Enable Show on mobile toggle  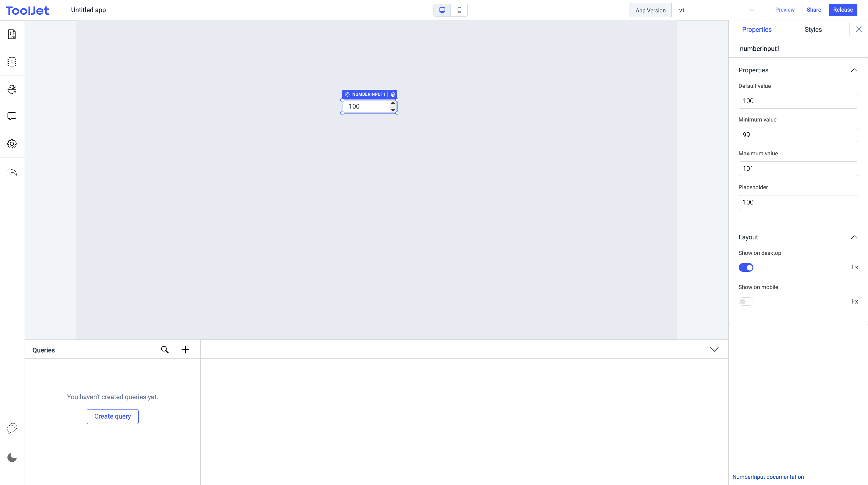[746, 301]
